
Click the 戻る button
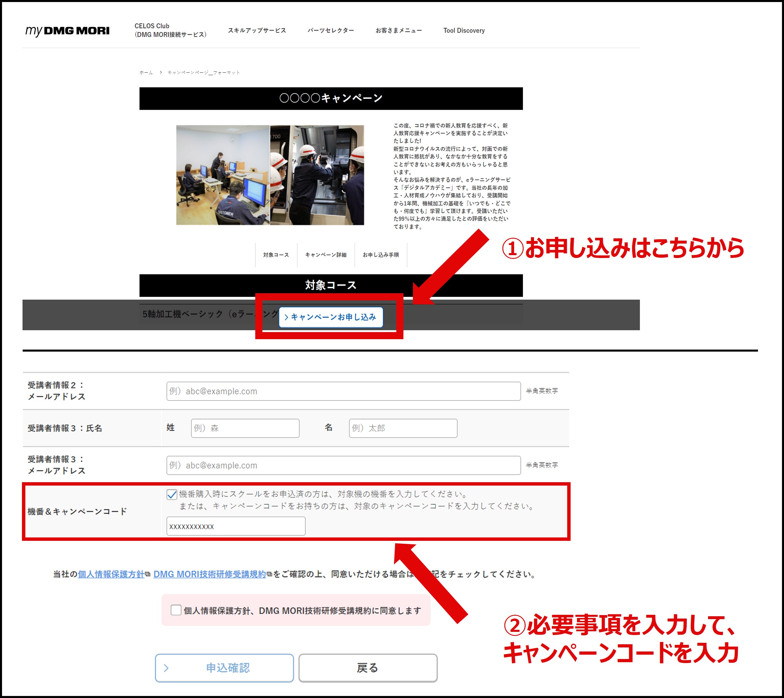coord(368,668)
